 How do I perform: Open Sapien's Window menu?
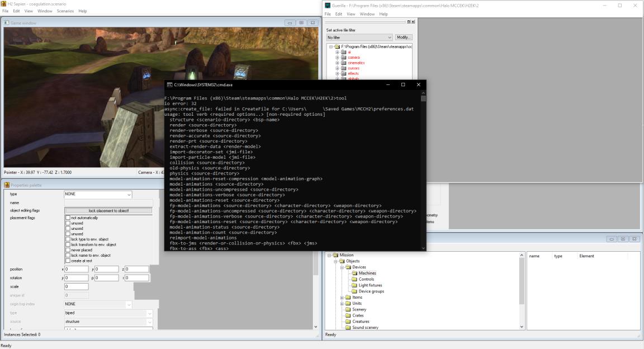[45, 11]
